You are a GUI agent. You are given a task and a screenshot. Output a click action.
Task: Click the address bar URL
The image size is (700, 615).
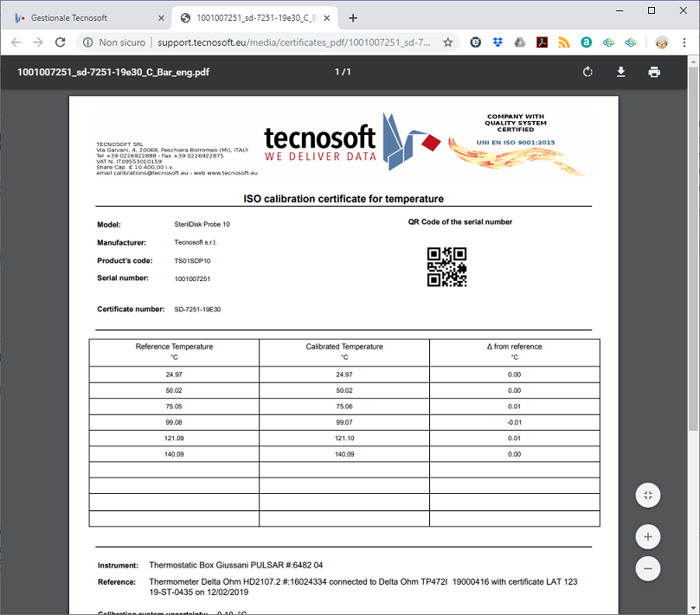(293, 42)
